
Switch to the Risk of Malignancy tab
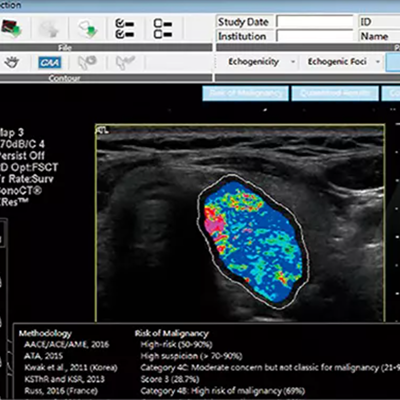(246, 93)
